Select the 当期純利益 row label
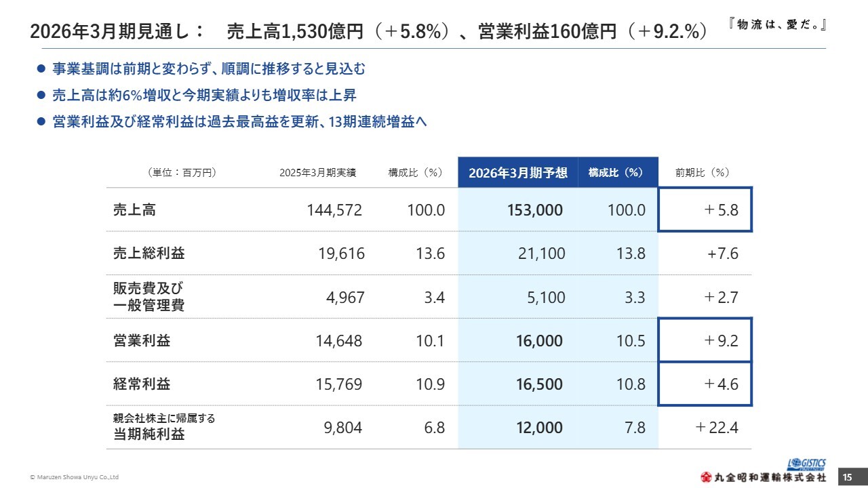The height and width of the screenshot is (488, 868). (x=149, y=434)
